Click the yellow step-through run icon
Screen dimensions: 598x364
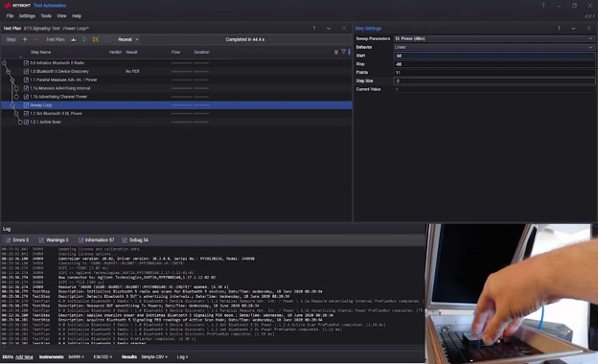[95, 39]
